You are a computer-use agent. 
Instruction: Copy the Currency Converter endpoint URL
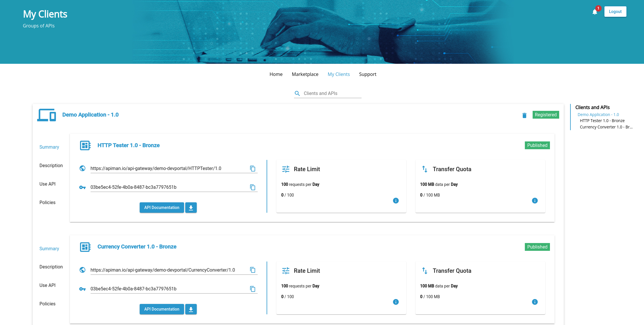tap(252, 270)
